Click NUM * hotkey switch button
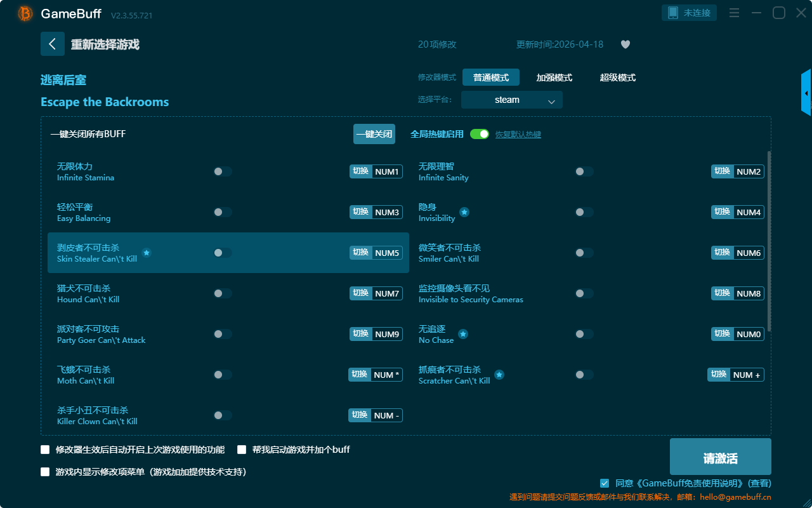The width and height of the screenshot is (812, 508). pyautogui.click(x=376, y=375)
